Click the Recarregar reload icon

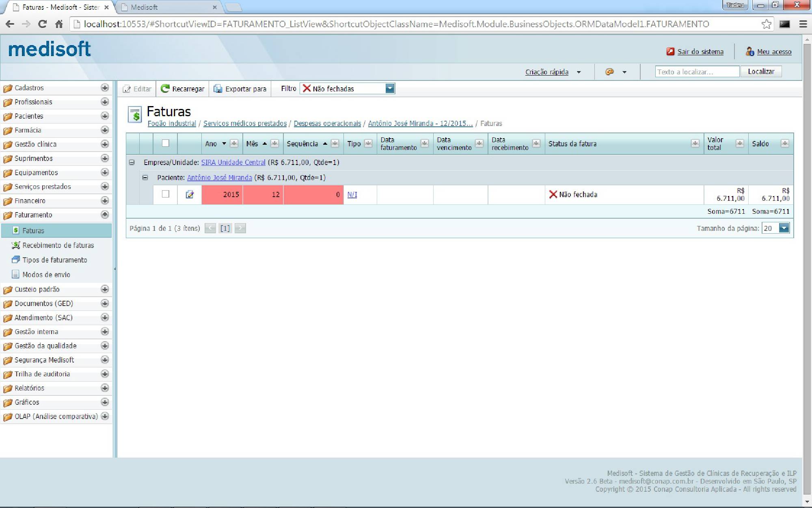165,89
